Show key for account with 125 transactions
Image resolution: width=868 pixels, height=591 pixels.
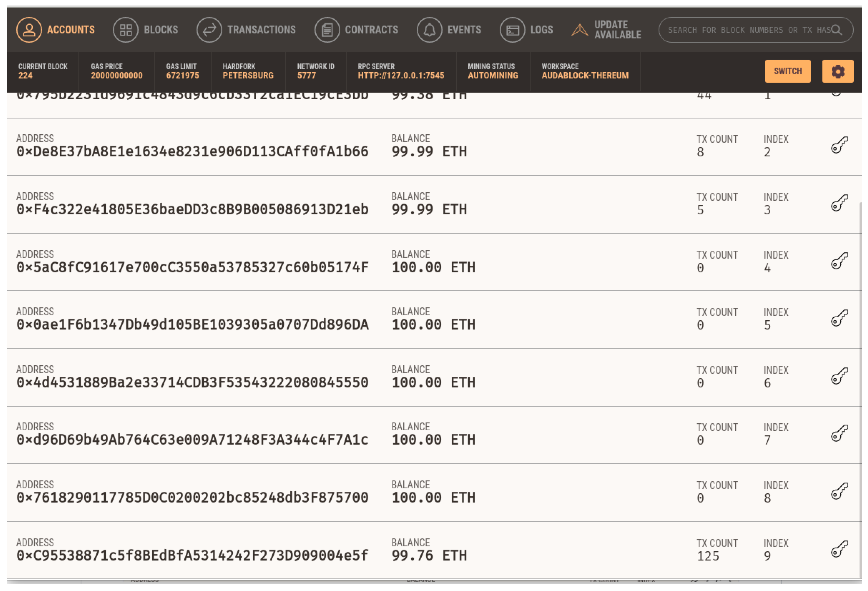coord(839,549)
